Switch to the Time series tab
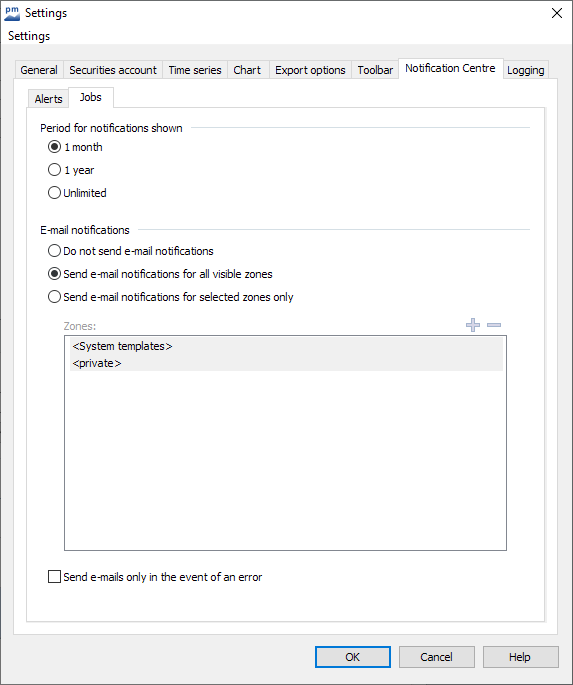This screenshot has height=685, width=573. click(x=195, y=70)
